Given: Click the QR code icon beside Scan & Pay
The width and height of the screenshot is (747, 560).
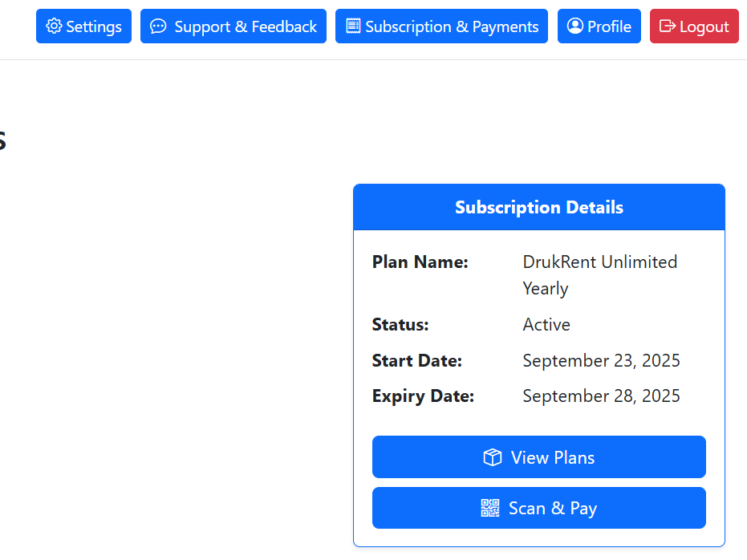Looking at the screenshot, I should tap(490, 508).
